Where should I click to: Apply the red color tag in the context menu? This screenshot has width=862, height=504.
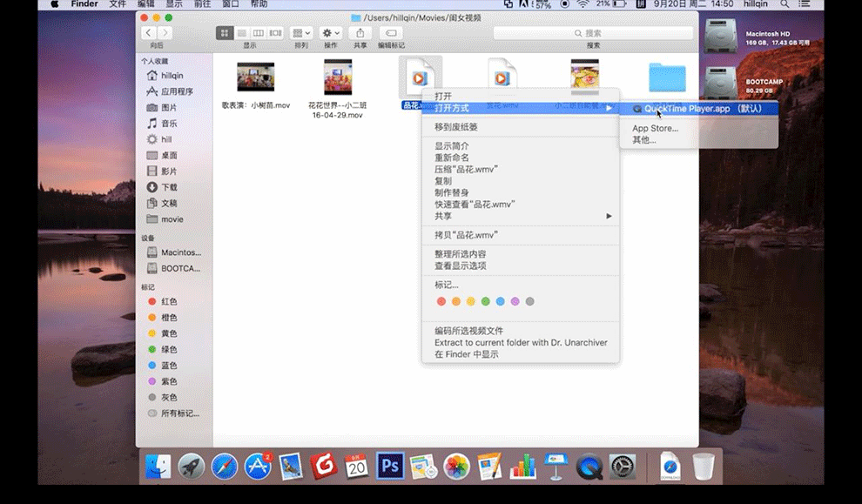pos(441,300)
